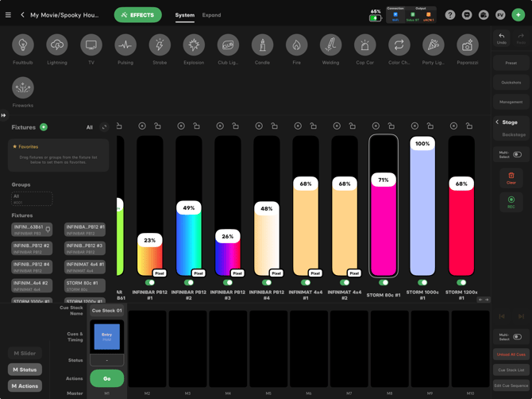The width and height of the screenshot is (532, 399).
Task: Collapse the Stage section chevron
Action: [497, 122]
